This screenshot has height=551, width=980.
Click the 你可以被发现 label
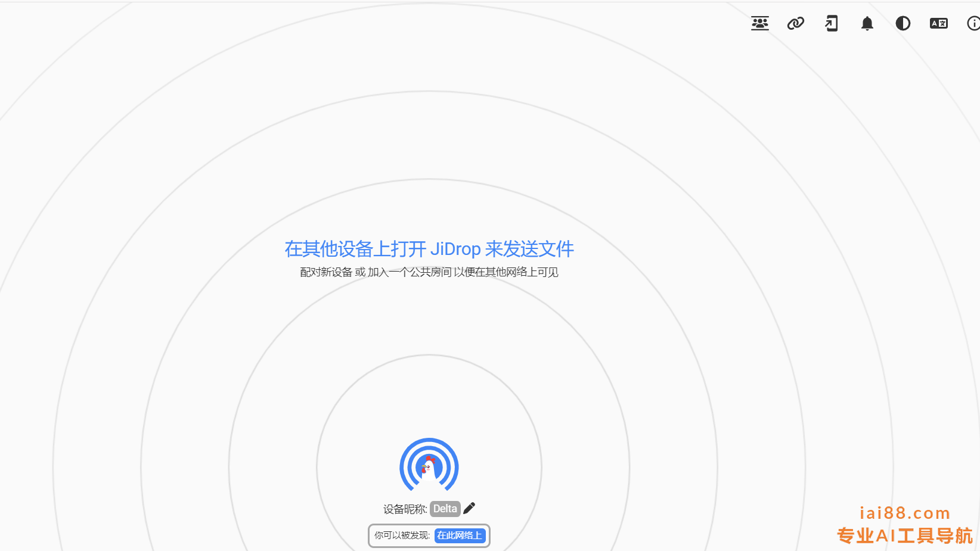[402, 536]
